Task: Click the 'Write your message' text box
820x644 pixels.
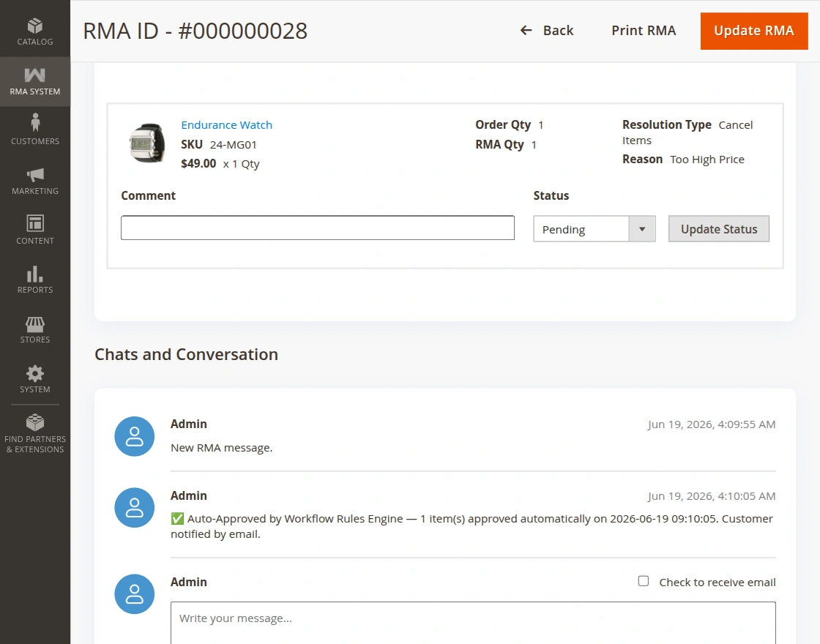Action: click(x=473, y=623)
